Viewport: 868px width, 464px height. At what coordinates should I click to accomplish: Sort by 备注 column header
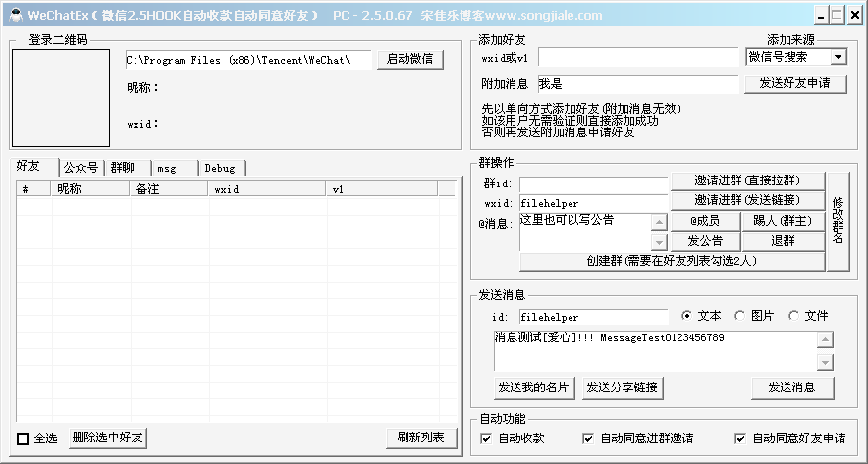click(x=169, y=189)
